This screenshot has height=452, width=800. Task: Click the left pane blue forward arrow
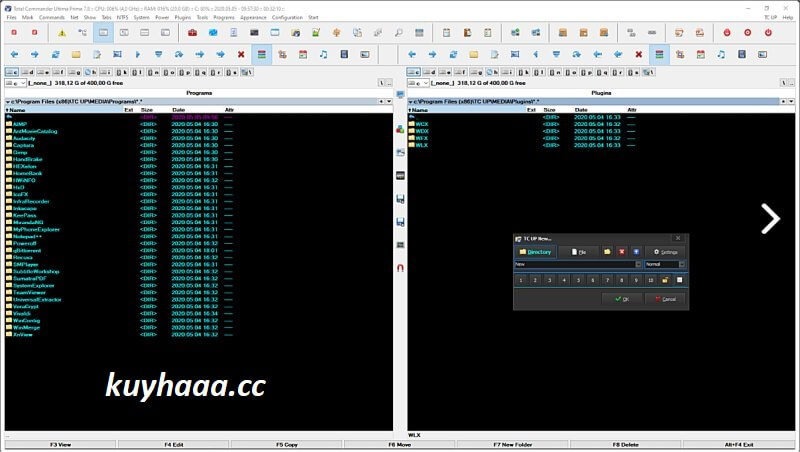click(35, 54)
